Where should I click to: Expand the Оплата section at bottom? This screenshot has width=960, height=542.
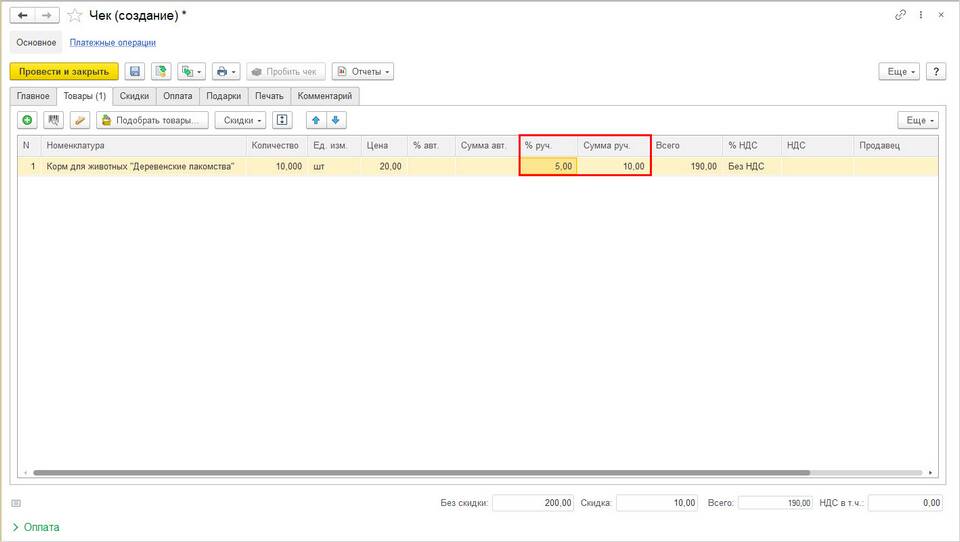pyautogui.click(x=36, y=527)
